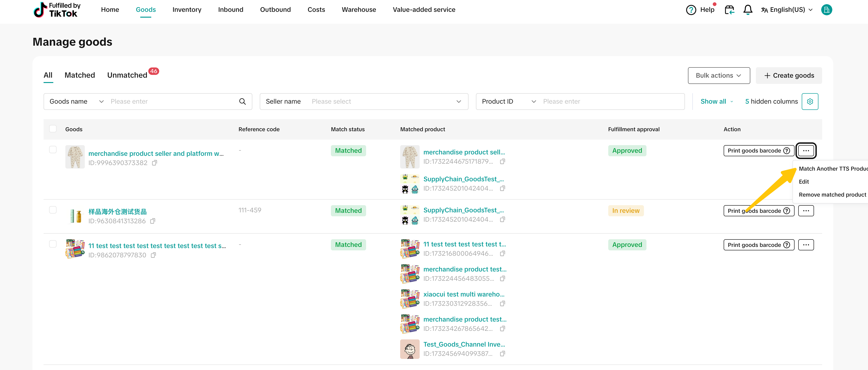Open the Help question mark icon
The height and width of the screenshot is (370, 868).
pos(691,10)
